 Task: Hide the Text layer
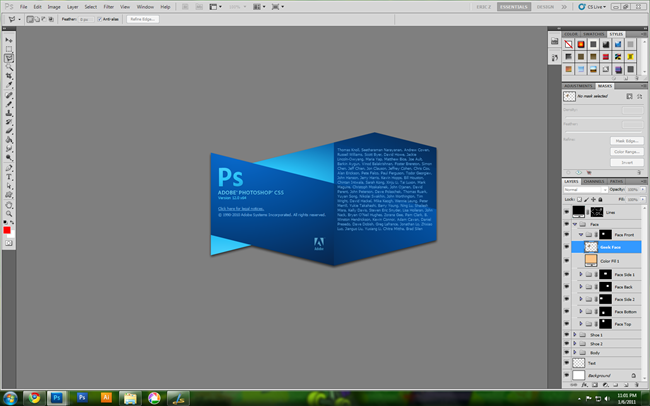567,363
